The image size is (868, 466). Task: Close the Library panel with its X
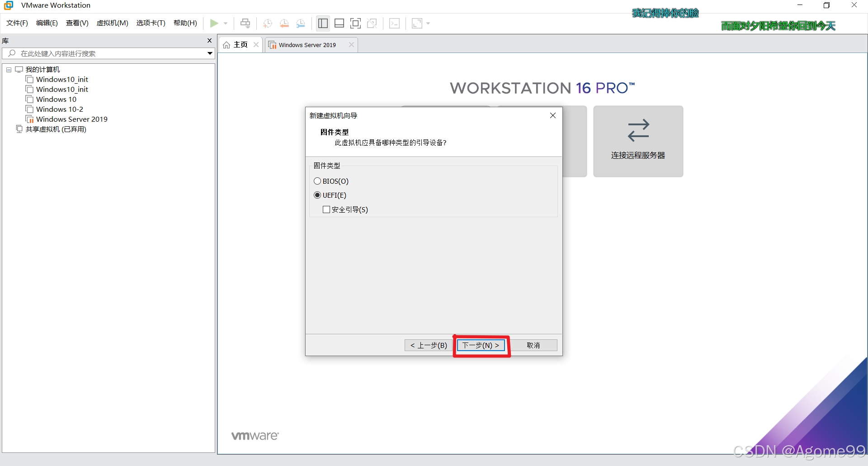(x=209, y=41)
